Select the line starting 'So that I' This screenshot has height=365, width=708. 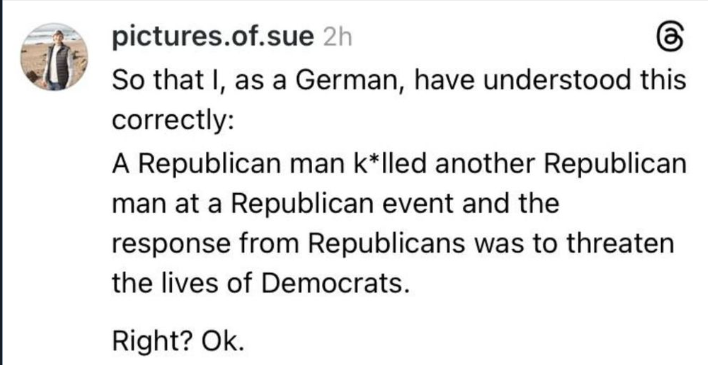[399, 82]
